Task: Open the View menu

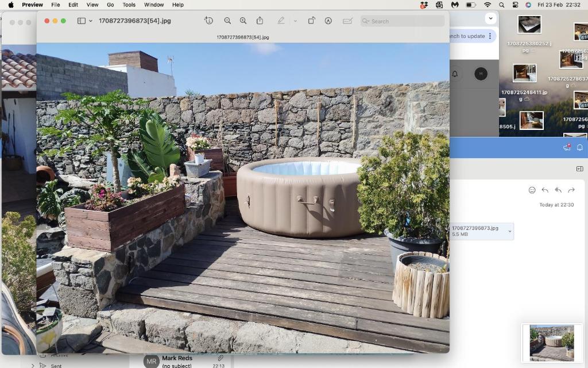Action: pyautogui.click(x=92, y=5)
